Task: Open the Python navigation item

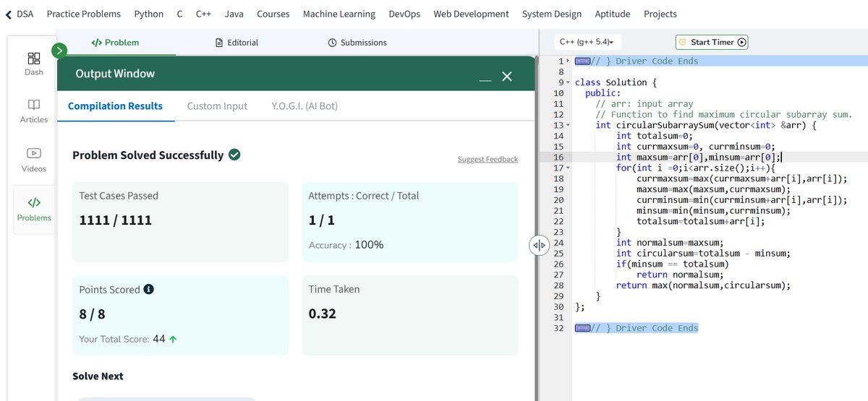Action: tap(148, 14)
